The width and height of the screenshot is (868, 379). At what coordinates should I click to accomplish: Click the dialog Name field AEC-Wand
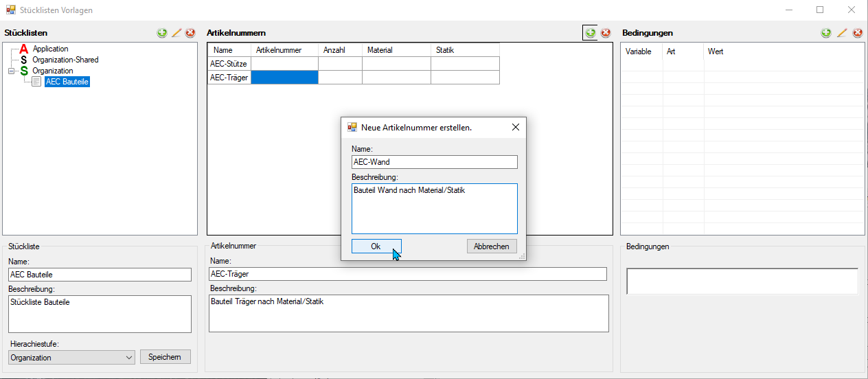pyautogui.click(x=434, y=162)
